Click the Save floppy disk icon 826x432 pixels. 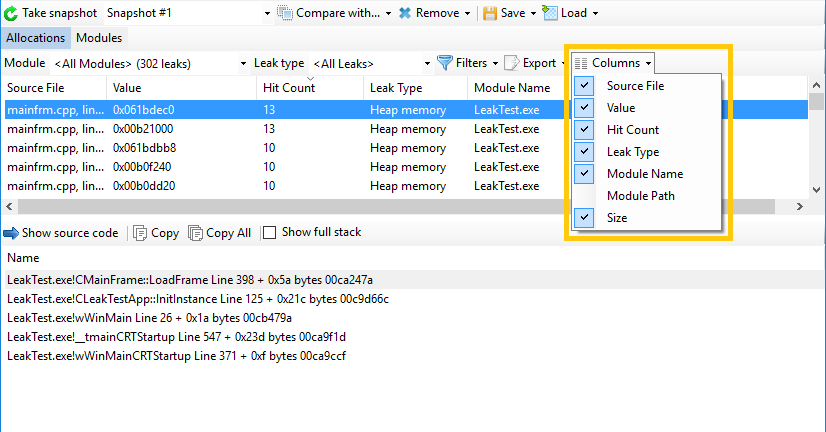click(x=490, y=13)
